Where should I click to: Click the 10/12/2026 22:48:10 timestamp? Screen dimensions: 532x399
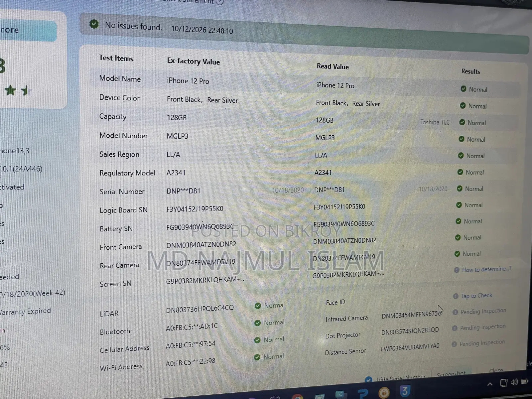tap(202, 30)
